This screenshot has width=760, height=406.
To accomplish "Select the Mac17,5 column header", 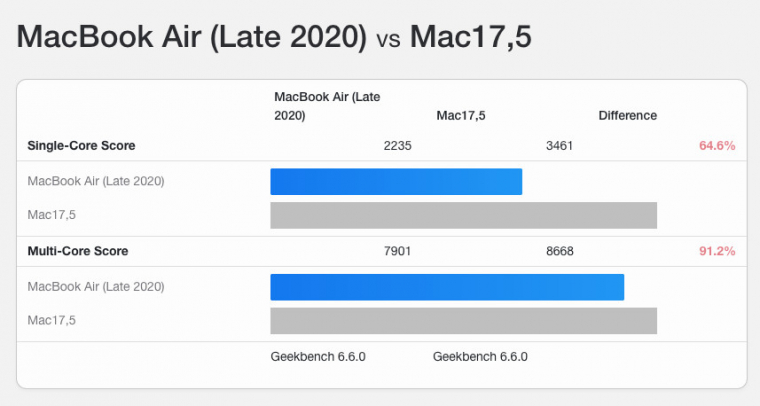I will pos(460,115).
